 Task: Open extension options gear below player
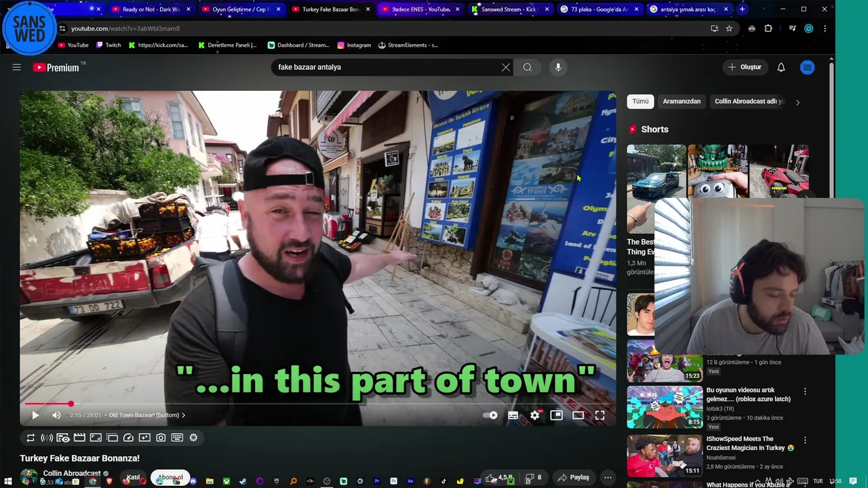tap(193, 438)
